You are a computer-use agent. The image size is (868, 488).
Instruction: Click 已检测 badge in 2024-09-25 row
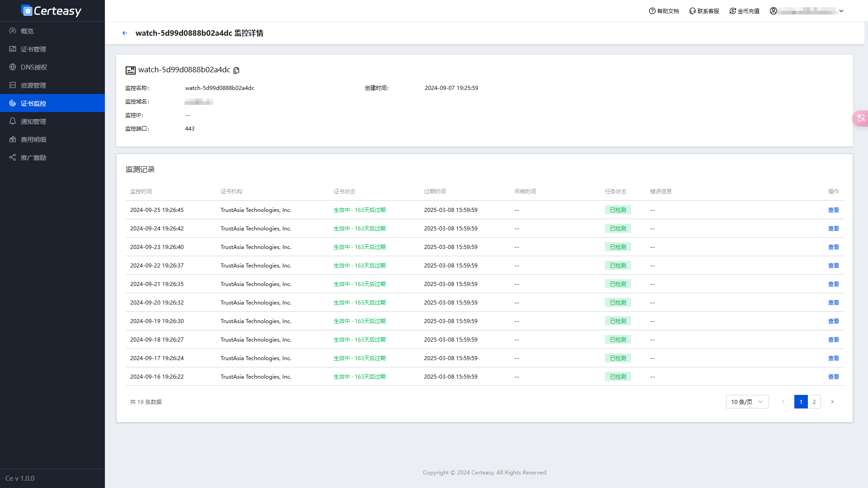(x=618, y=210)
